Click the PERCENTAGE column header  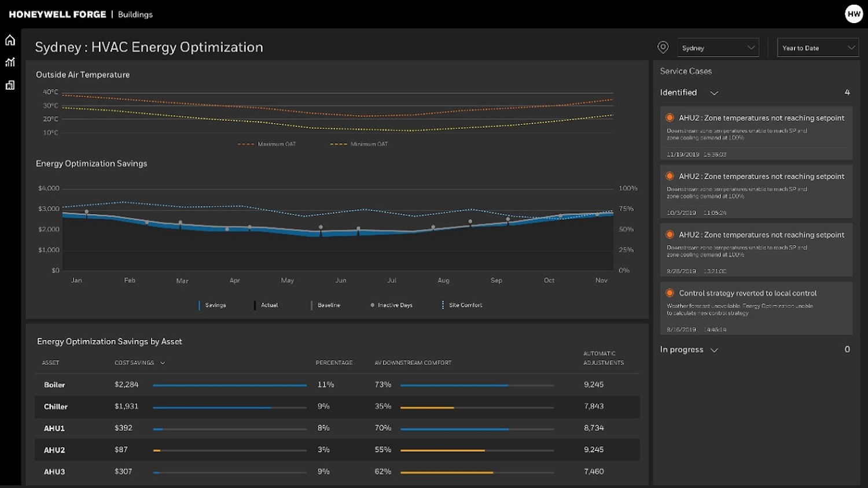334,363
